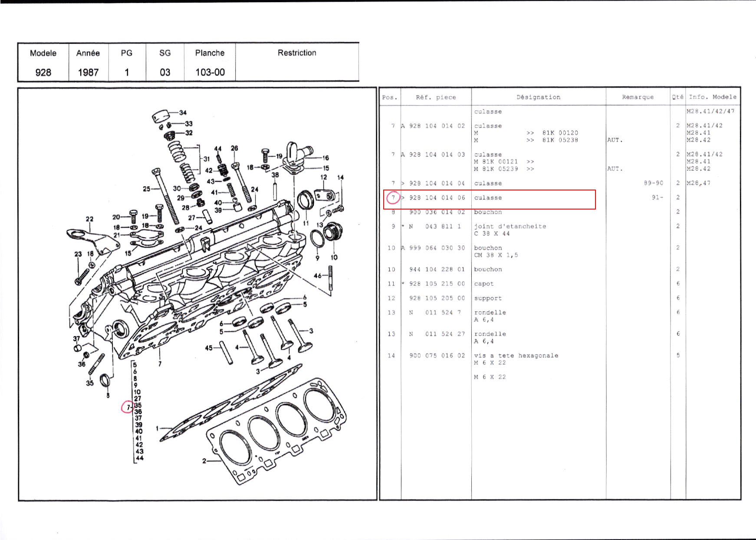Select the model value '928' in header table
Screen dimensions: 756x540
43,72
